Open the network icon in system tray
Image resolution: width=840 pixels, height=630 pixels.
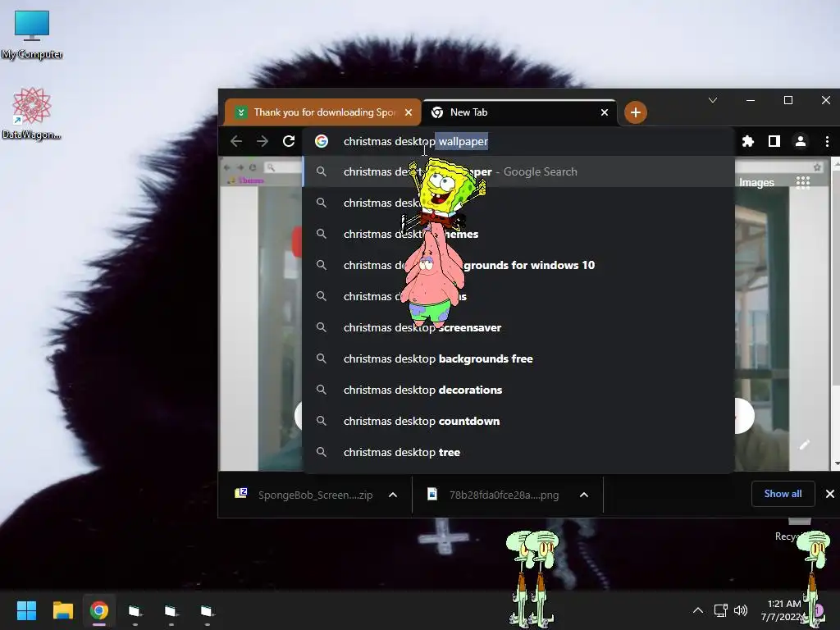tap(720, 610)
